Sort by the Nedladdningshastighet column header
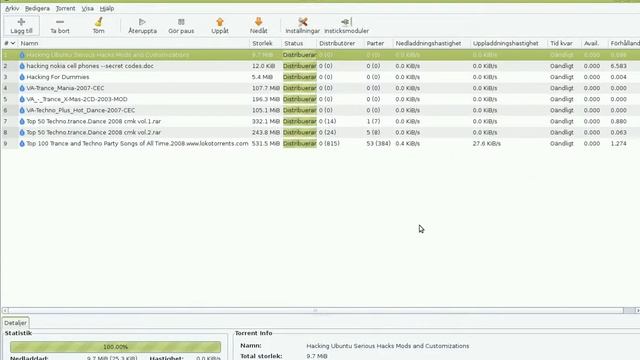 click(431, 43)
